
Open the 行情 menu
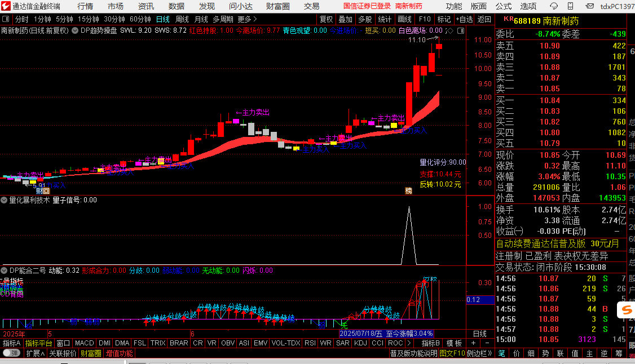coord(85,6)
